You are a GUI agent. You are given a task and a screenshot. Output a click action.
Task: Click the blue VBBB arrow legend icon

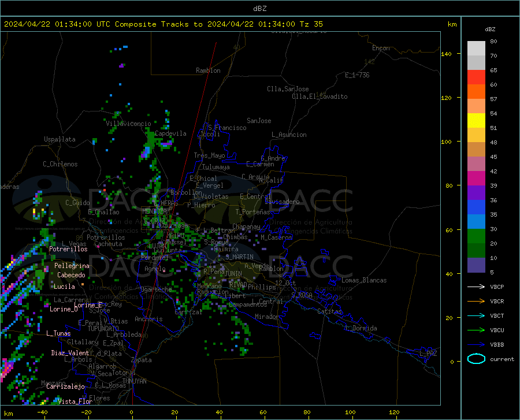click(476, 344)
